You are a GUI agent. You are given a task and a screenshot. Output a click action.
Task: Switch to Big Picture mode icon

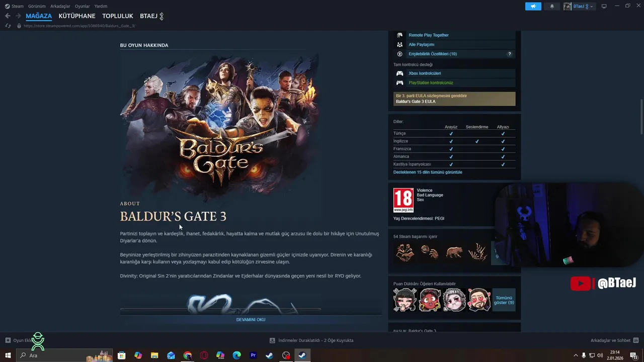pos(604,6)
